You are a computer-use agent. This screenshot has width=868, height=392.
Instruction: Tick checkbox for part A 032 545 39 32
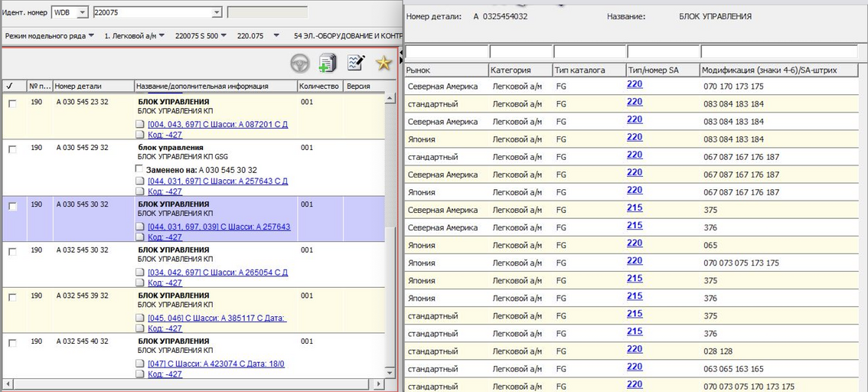pos(12,297)
